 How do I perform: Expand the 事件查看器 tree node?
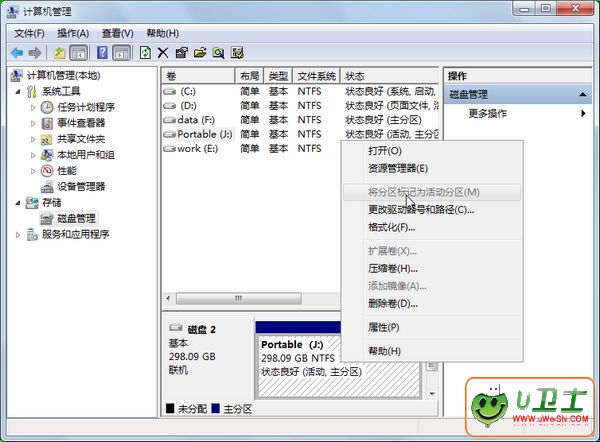click(x=33, y=123)
